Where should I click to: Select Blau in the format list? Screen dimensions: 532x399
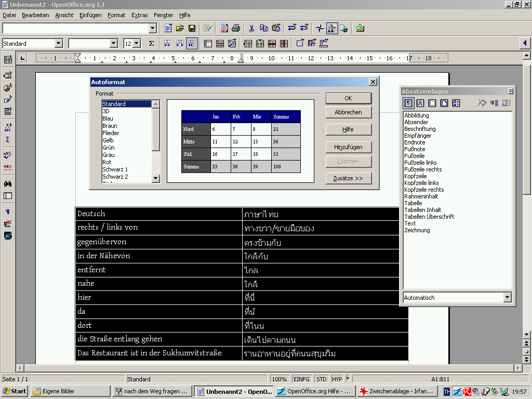[x=108, y=118]
